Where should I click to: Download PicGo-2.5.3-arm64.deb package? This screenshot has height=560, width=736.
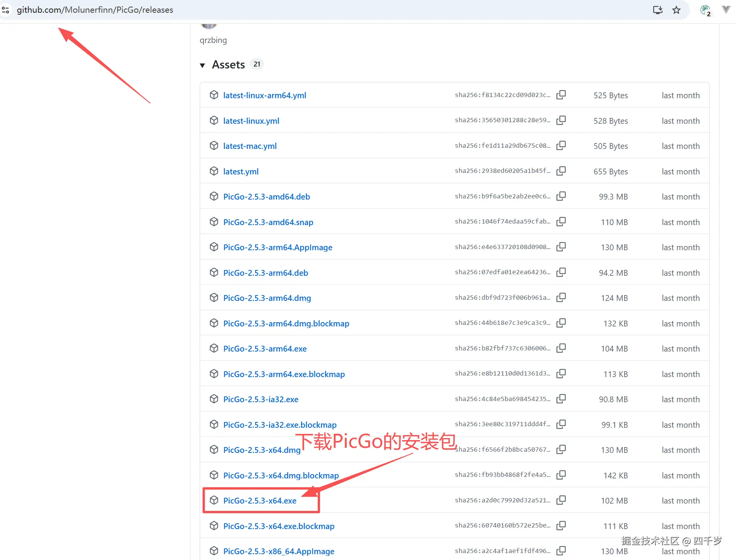(265, 273)
